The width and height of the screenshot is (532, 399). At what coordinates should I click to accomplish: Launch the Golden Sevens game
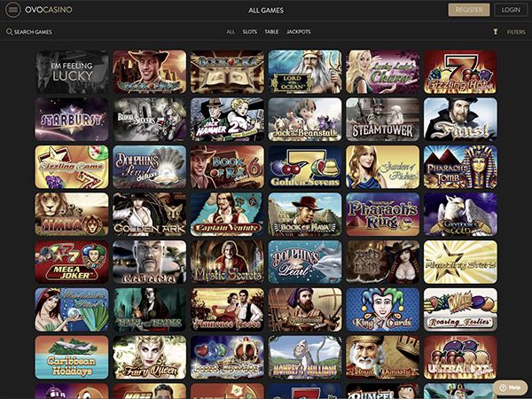[x=305, y=167]
